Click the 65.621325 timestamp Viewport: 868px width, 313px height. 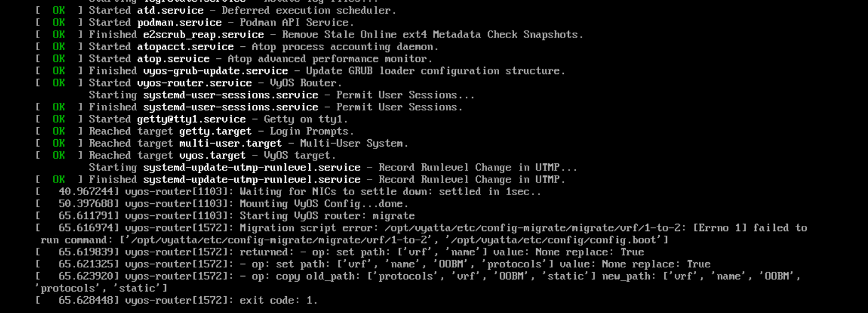click(x=86, y=264)
